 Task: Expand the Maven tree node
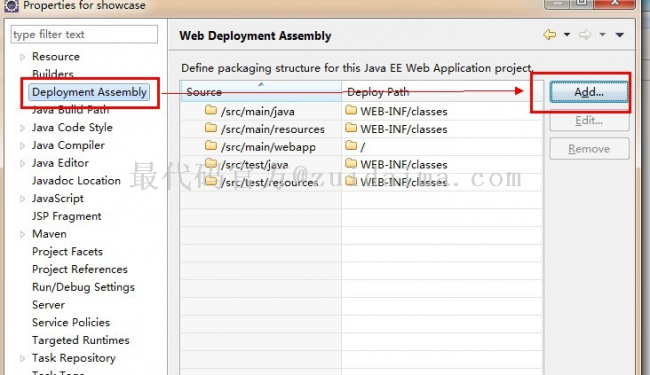click(x=22, y=234)
